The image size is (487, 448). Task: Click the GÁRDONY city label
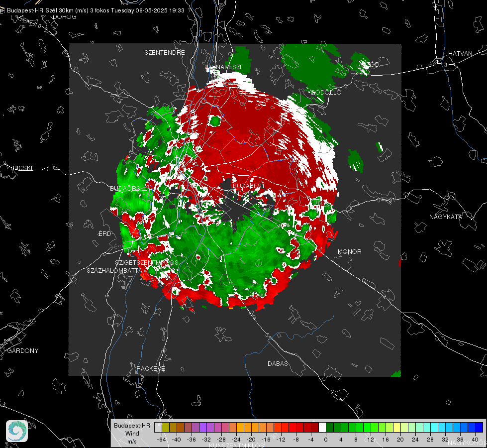click(x=23, y=350)
